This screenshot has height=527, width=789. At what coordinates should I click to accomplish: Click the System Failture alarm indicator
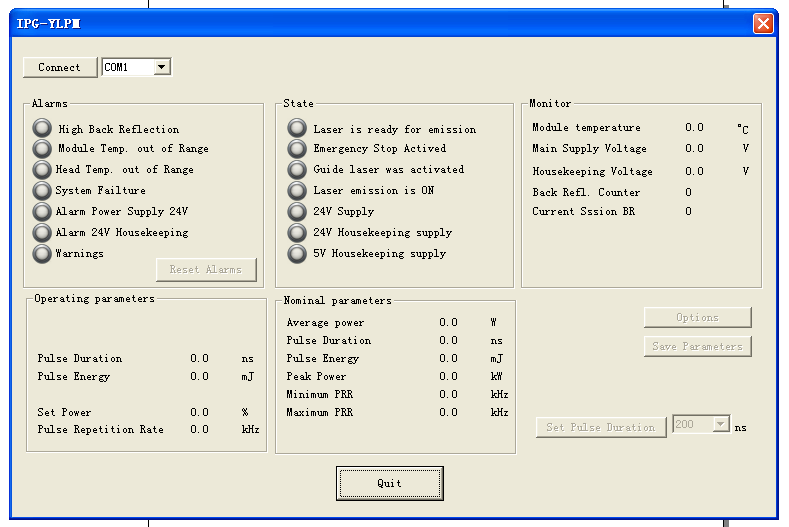(42, 191)
